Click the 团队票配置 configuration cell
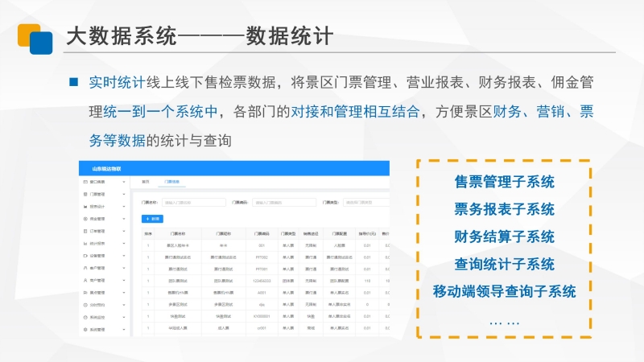The width and height of the screenshot is (644, 362). coord(339,281)
